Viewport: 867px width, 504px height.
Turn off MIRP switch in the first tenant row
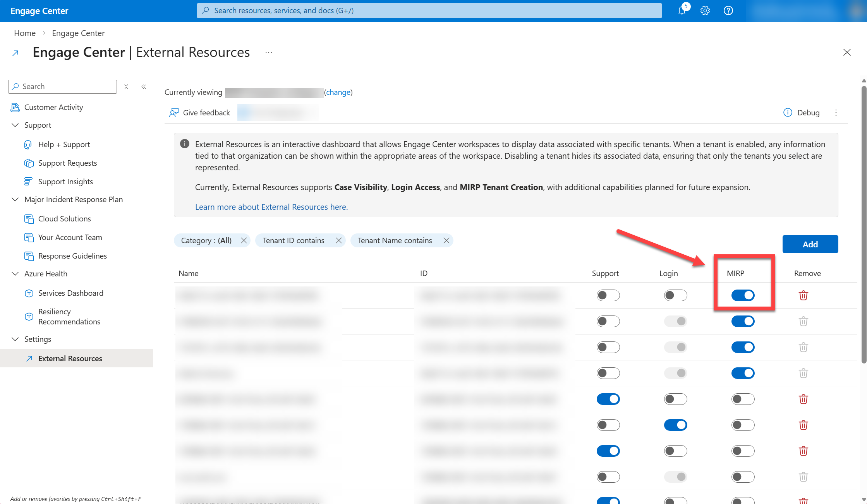743,295
